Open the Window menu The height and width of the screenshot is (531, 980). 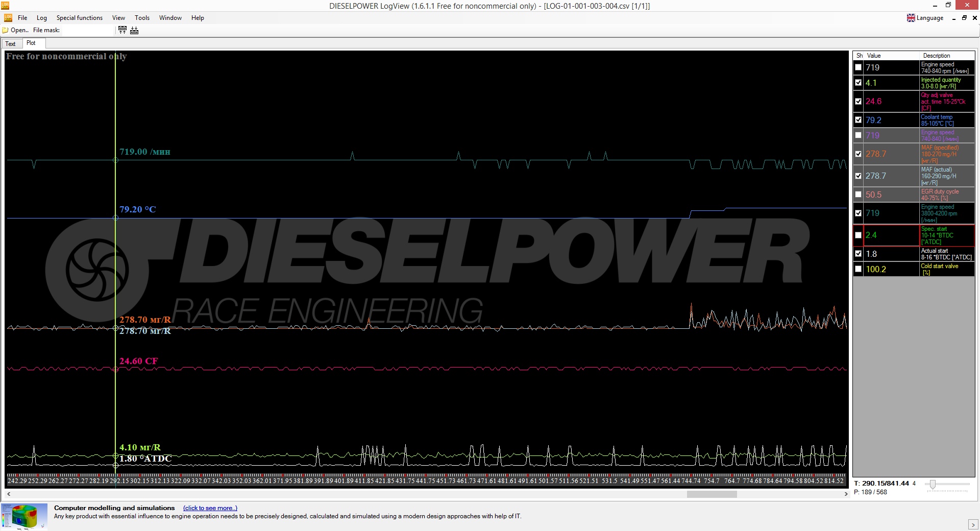click(170, 18)
